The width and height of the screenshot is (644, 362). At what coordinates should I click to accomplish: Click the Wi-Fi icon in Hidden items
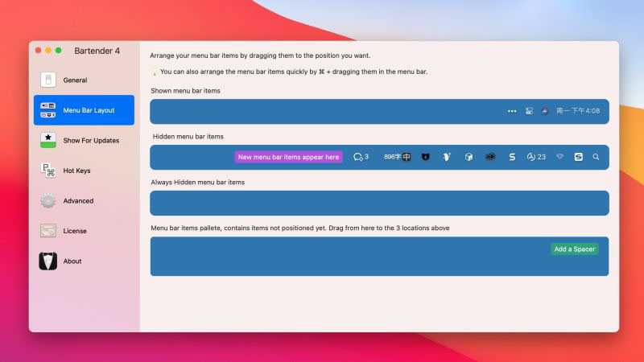(x=559, y=157)
